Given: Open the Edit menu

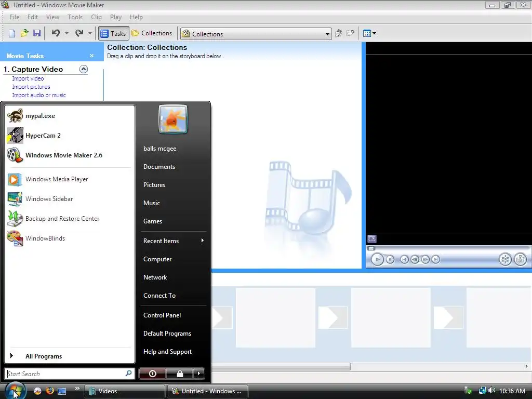Looking at the screenshot, I should tap(33, 17).
